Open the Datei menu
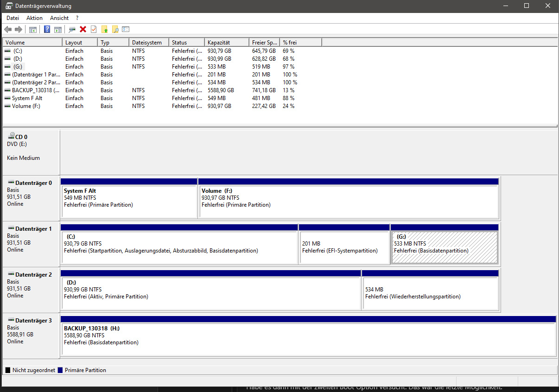The width and height of the screenshot is (559, 392). coord(13,18)
